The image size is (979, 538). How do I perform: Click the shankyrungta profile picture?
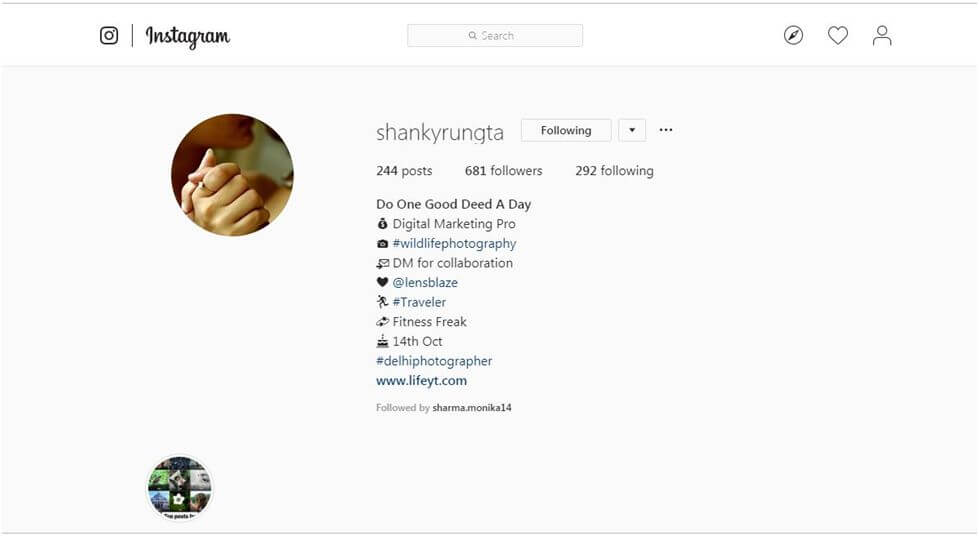(x=232, y=175)
